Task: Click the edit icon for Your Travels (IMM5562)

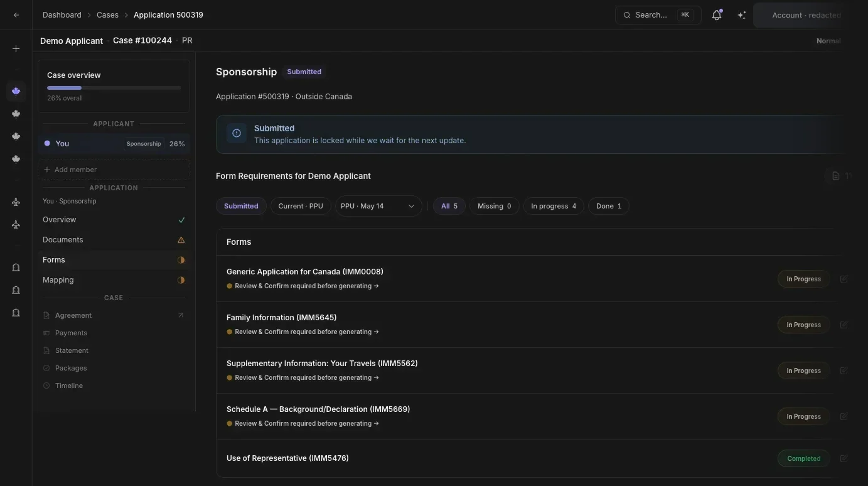Action: pyautogui.click(x=844, y=370)
